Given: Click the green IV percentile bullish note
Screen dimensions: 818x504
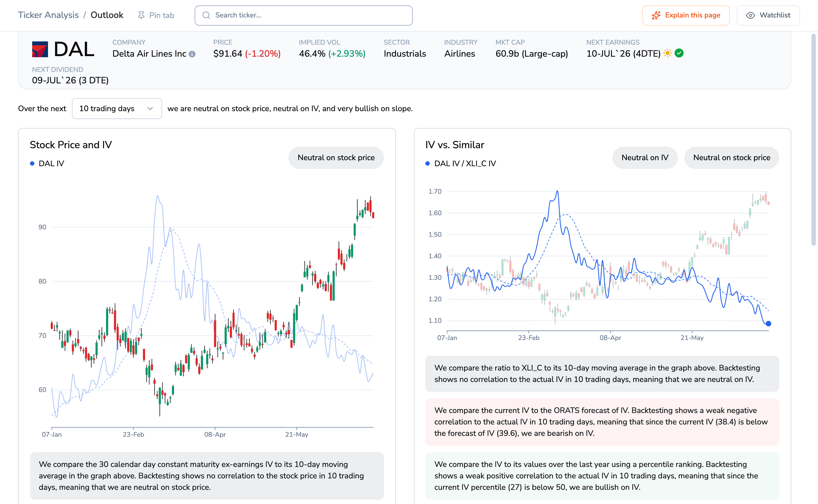Looking at the screenshot, I should (x=602, y=476).
